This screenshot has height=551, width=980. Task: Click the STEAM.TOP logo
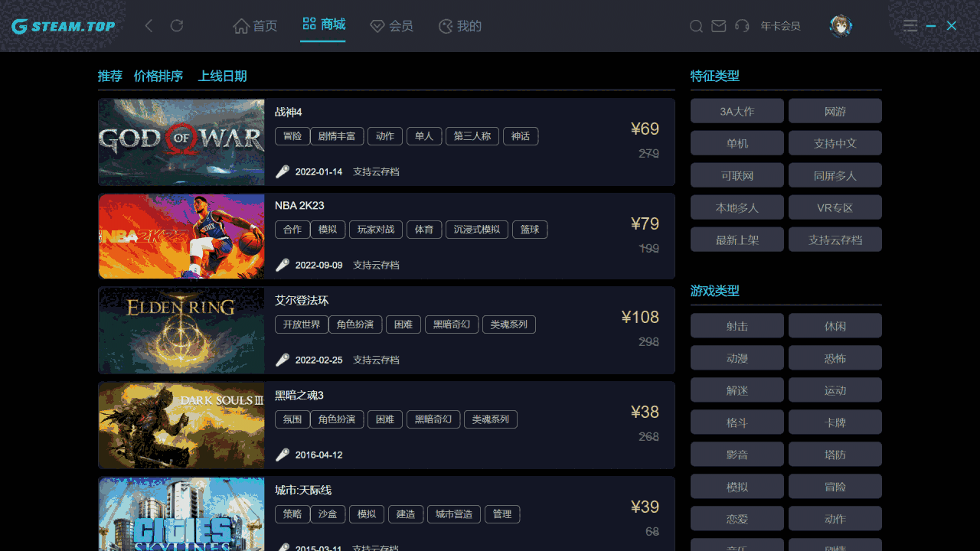64,25
